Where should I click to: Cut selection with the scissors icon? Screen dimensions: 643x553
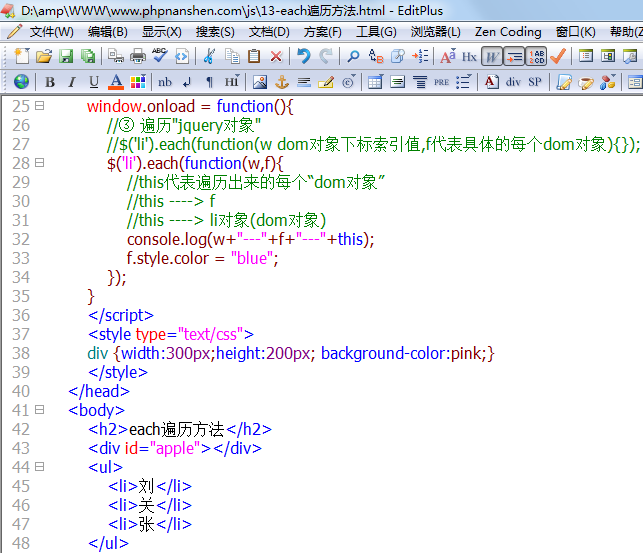pos(209,56)
